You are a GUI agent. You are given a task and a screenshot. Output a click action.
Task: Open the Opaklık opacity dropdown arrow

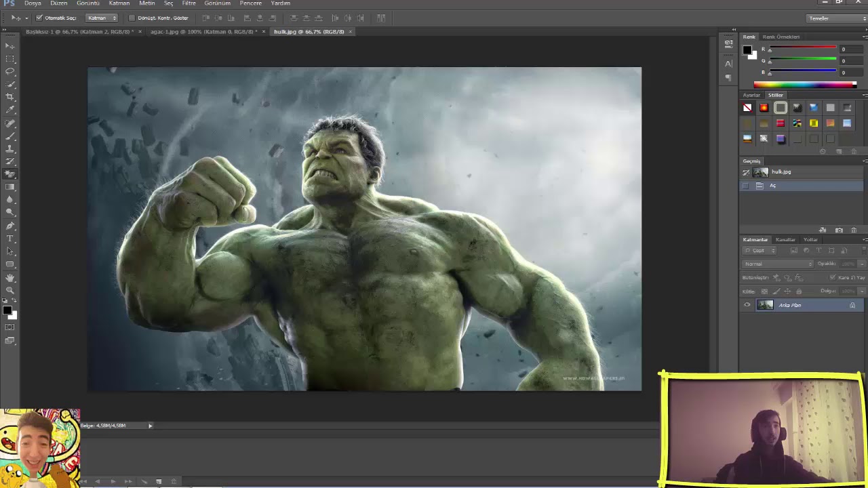click(x=862, y=264)
